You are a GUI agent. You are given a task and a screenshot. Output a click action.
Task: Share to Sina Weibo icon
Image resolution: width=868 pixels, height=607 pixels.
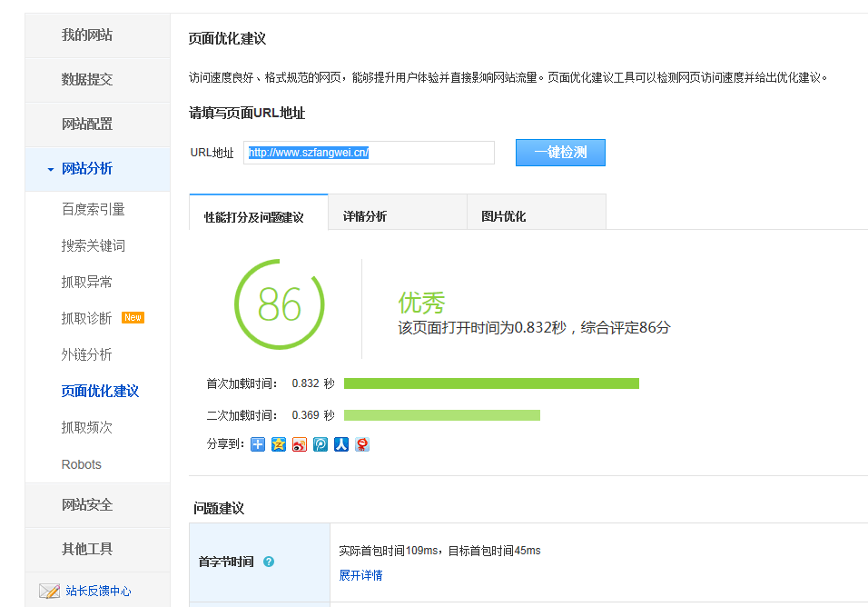coord(300,444)
